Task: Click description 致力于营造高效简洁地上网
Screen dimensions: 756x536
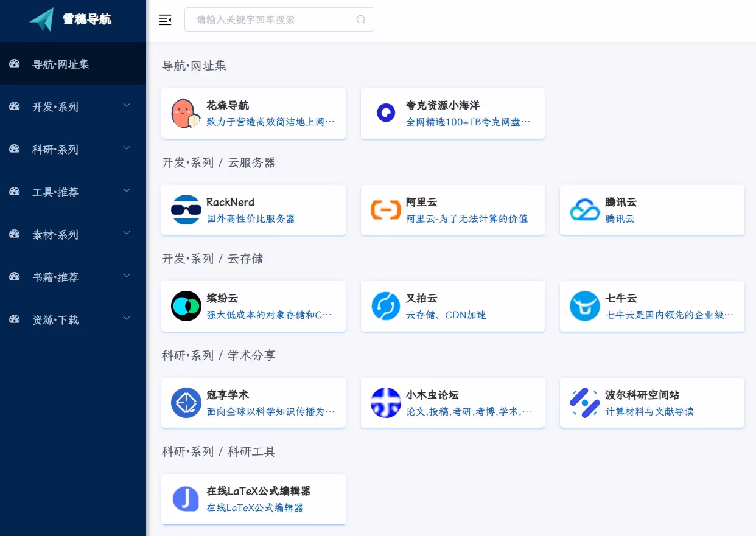Action: 271,122
